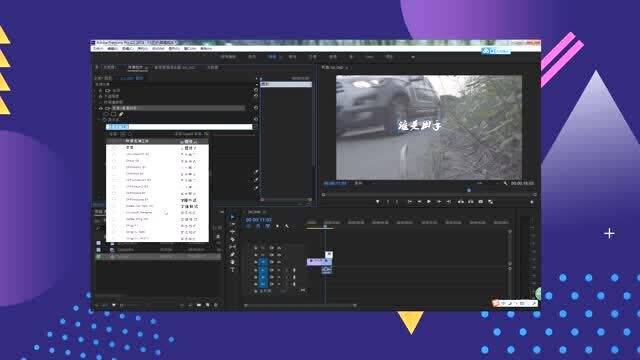The width and height of the screenshot is (640, 360).
Task: Select the Track Select Forward tool
Action: 233,224
